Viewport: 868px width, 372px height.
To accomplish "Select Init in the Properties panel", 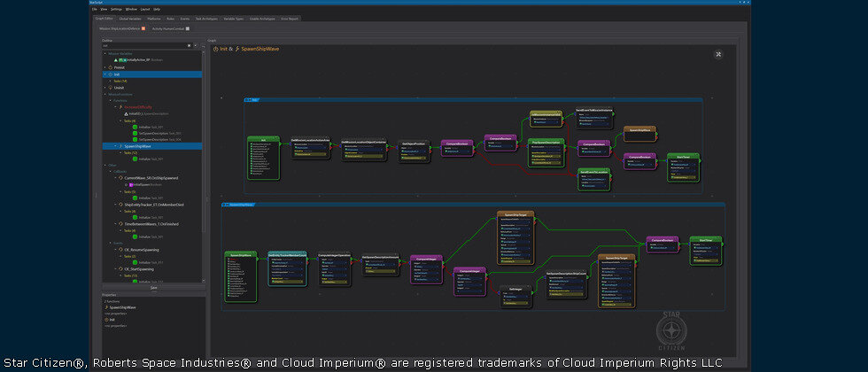I will 112,320.
